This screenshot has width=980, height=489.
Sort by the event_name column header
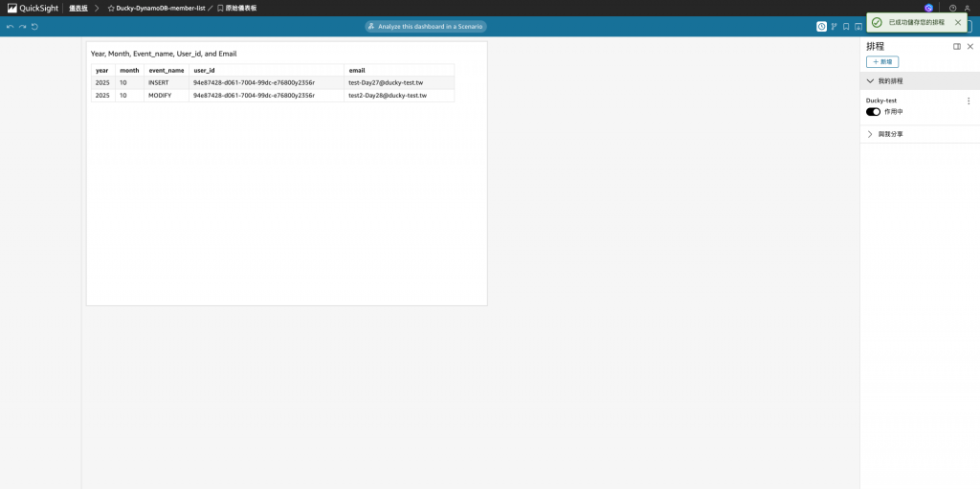(167, 70)
